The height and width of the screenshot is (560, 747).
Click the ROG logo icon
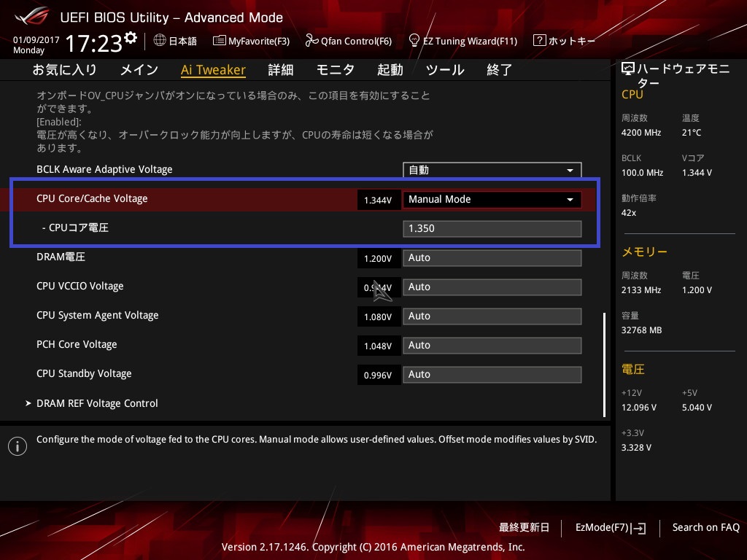pyautogui.click(x=31, y=17)
